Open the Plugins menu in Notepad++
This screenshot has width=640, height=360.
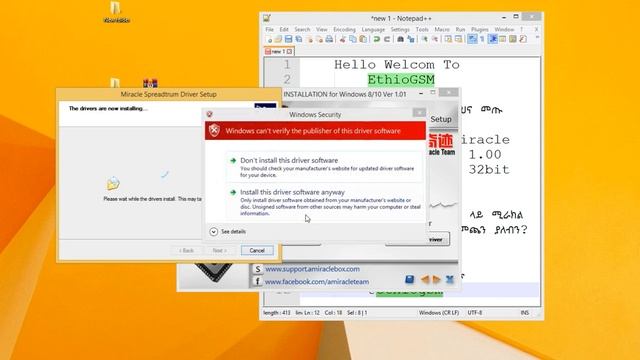480,29
